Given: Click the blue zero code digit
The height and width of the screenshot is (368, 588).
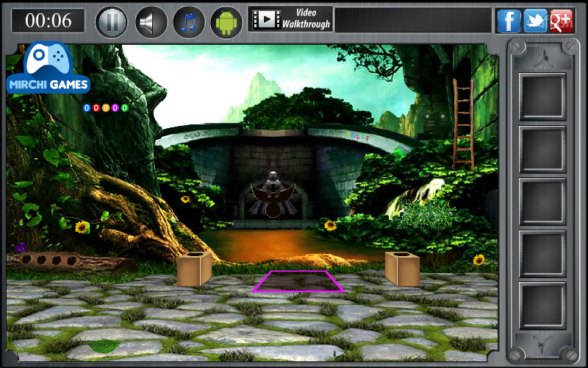Looking at the screenshot, I should (x=87, y=108).
